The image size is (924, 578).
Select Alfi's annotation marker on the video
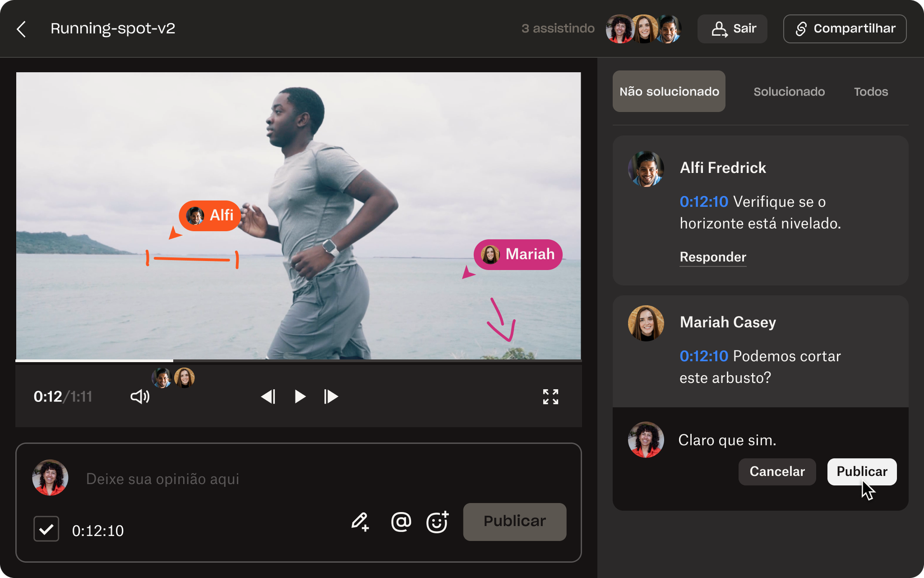click(x=209, y=215)
